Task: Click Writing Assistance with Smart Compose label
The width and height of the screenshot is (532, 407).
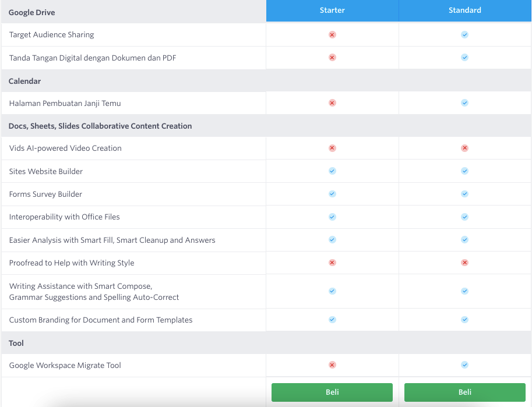Action: (x=94, y=292)
